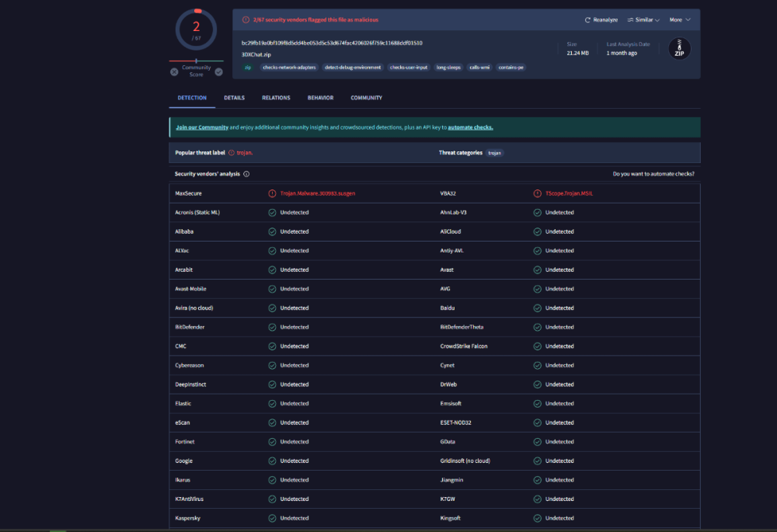Click the 21.24 MB size value
Viewport: 777px width, 532px height.
577,53
